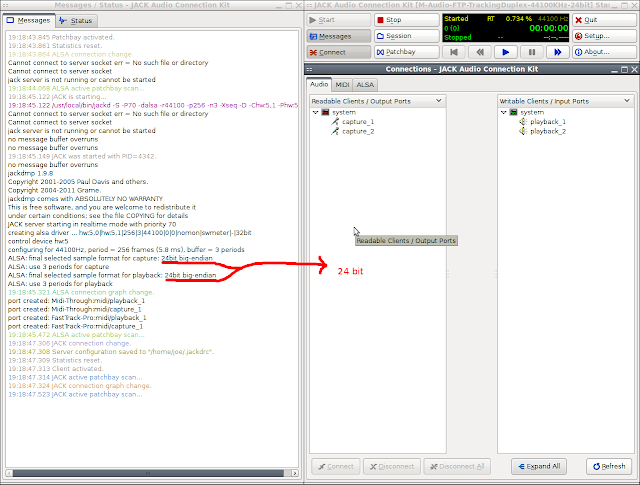Click the scroll-right arrow in Messages log

[295, 473]
